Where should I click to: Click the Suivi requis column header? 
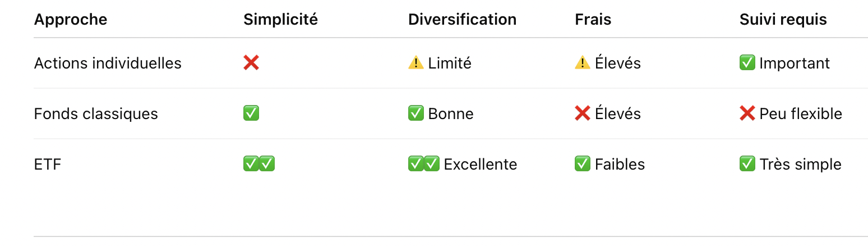point(783,20)
